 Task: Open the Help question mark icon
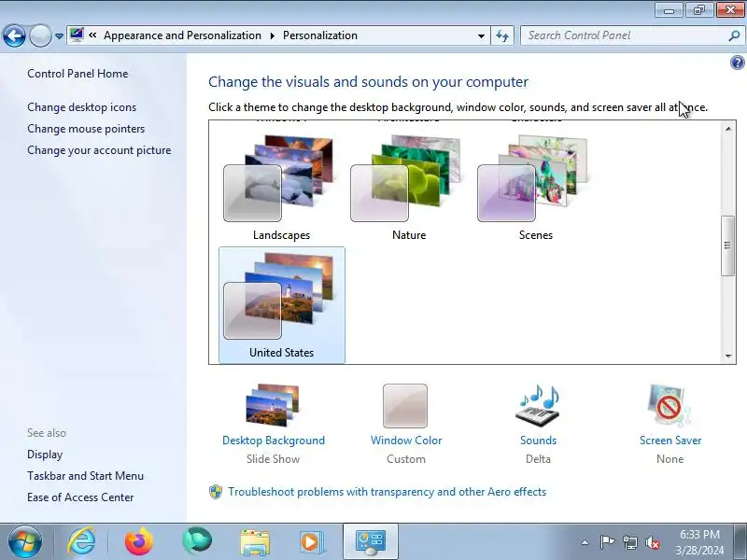[x=737, y=63]
